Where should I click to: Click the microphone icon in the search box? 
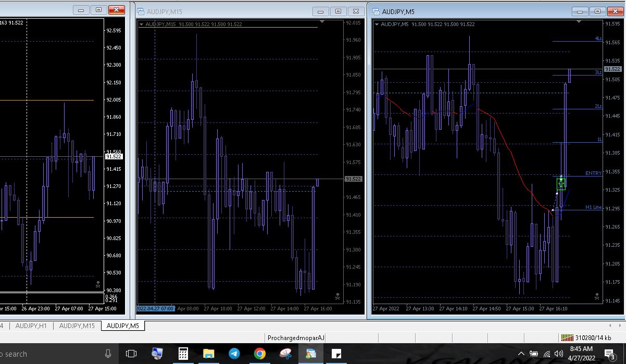[x=108, y=354]
